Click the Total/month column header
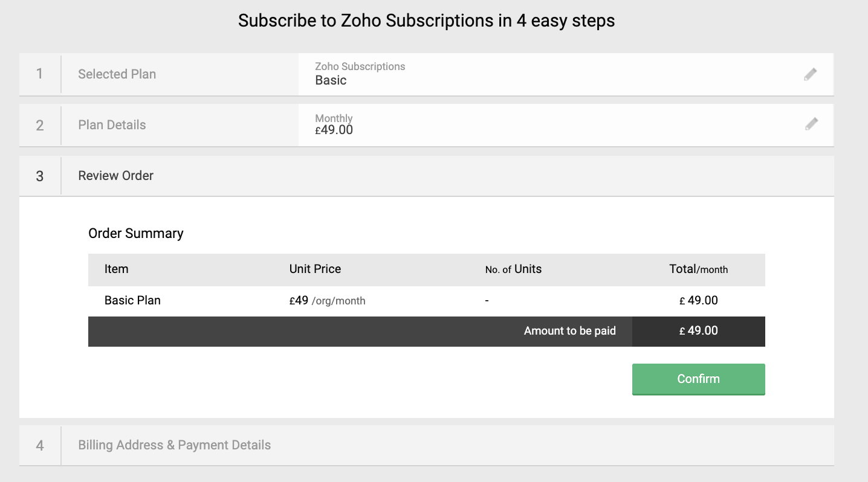Viewport: 868px width, 482px height. (698, 269)
